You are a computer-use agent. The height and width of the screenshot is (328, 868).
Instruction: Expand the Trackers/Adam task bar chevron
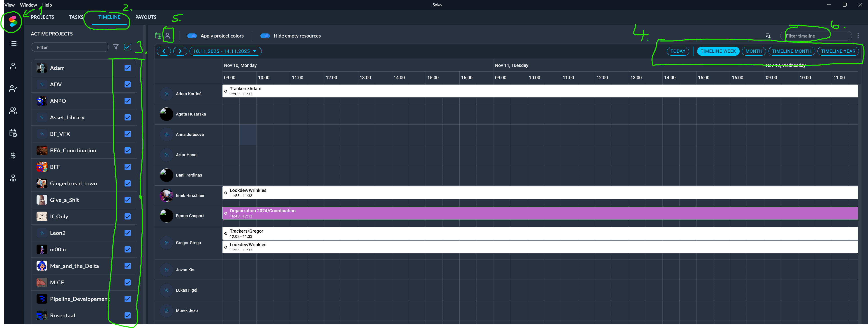pyautogui.click(x=226, y=91)
